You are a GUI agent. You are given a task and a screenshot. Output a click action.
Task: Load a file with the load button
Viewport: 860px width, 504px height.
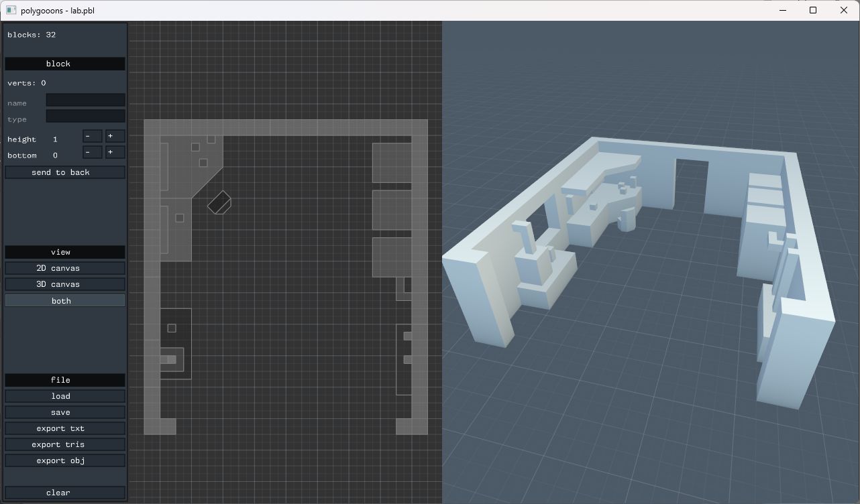[65, 396]
